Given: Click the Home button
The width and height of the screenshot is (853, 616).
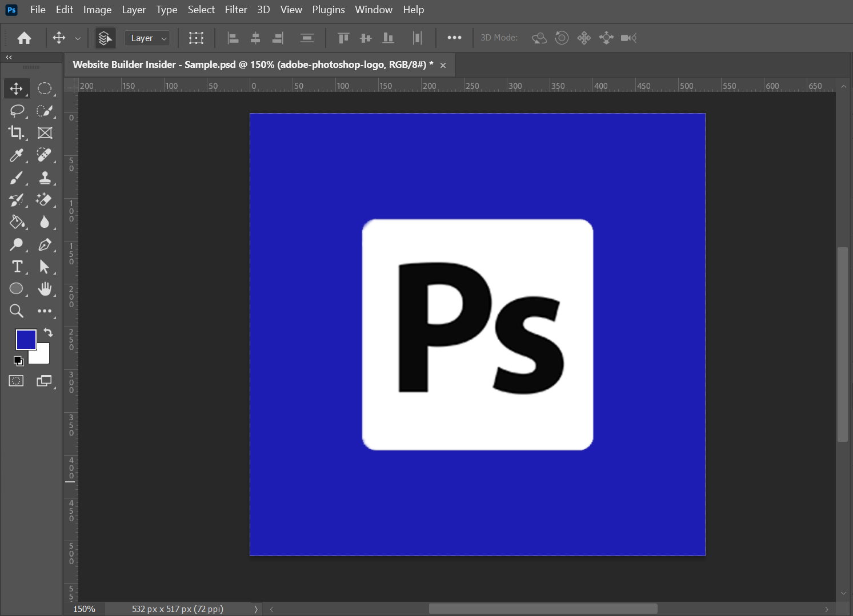Looking at the screenshot, I should [x=24, y=38].
